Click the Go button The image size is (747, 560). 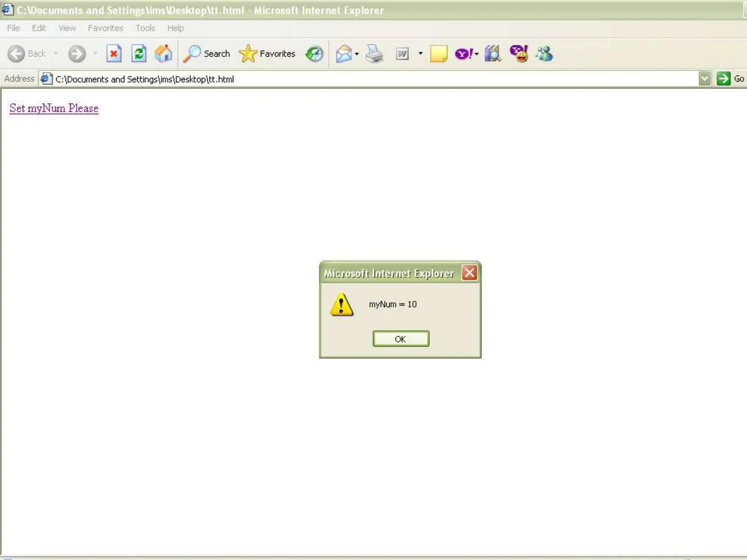click(x=730, y=79)
